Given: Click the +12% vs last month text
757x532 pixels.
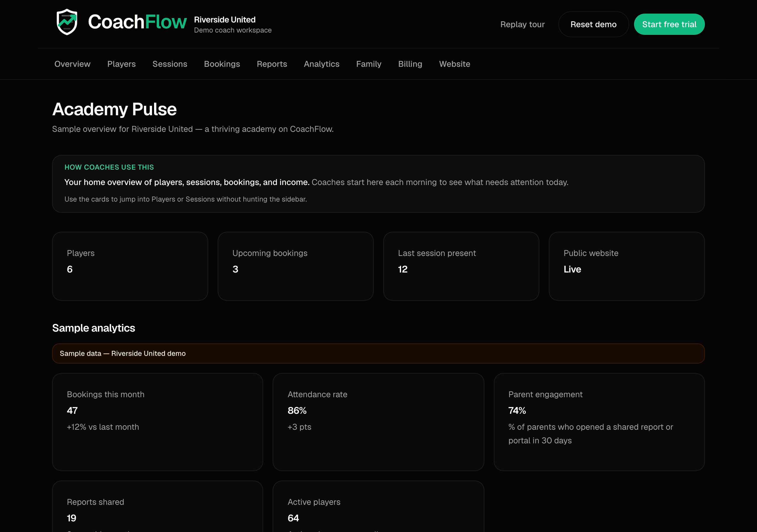Looking at the screenshot, I should (103, 427).
